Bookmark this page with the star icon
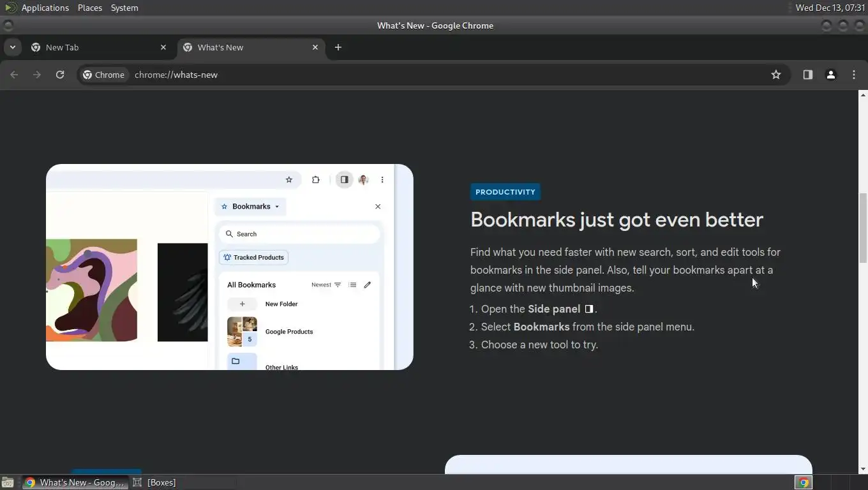Viewport: 868px width, 490px height. click(x=776, y=75)
